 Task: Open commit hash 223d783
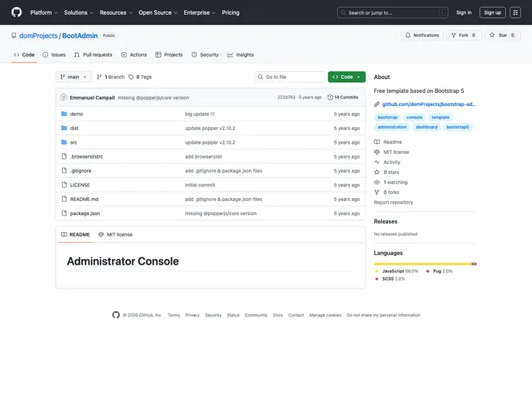286,97
